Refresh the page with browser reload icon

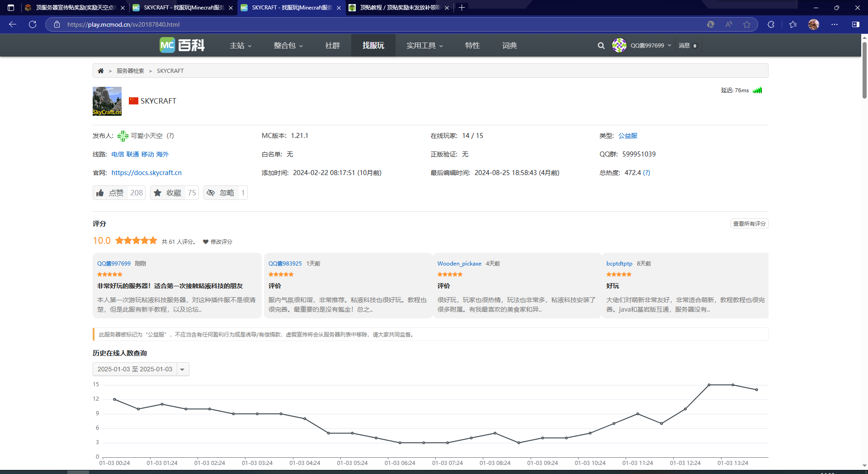click(33, 24)
